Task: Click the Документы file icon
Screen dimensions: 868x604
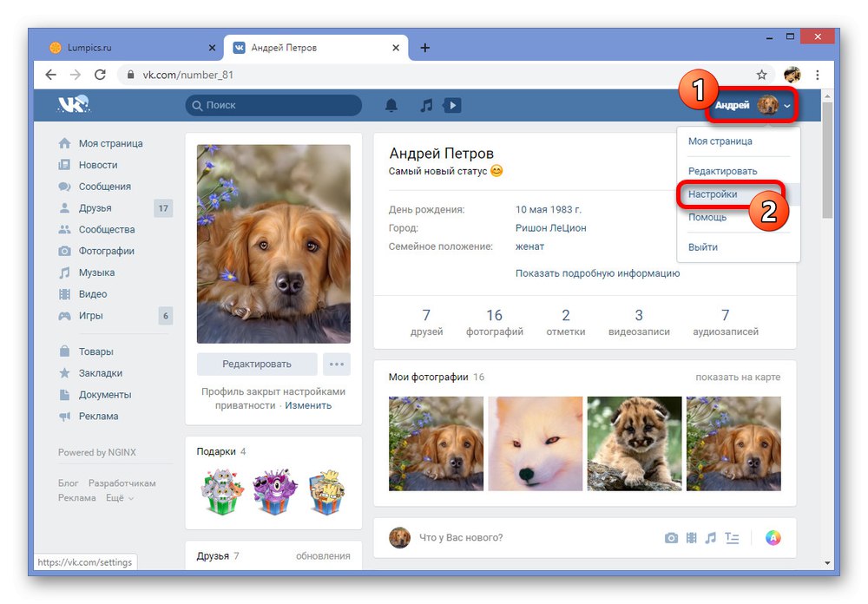Action: click(65, 395)
